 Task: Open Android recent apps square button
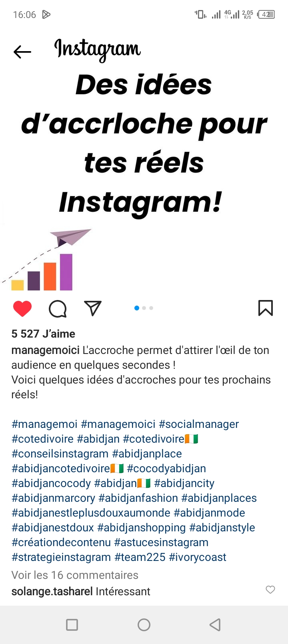[72, 625]
